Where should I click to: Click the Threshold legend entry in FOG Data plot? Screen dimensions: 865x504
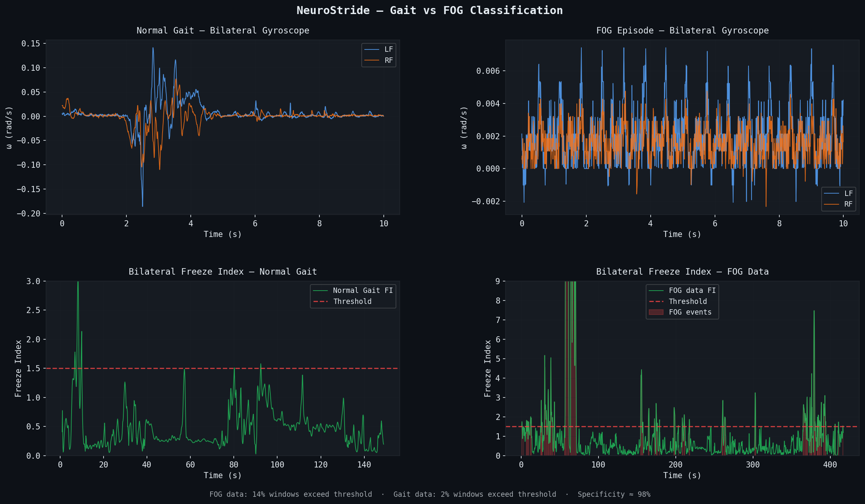click(687, 302)
